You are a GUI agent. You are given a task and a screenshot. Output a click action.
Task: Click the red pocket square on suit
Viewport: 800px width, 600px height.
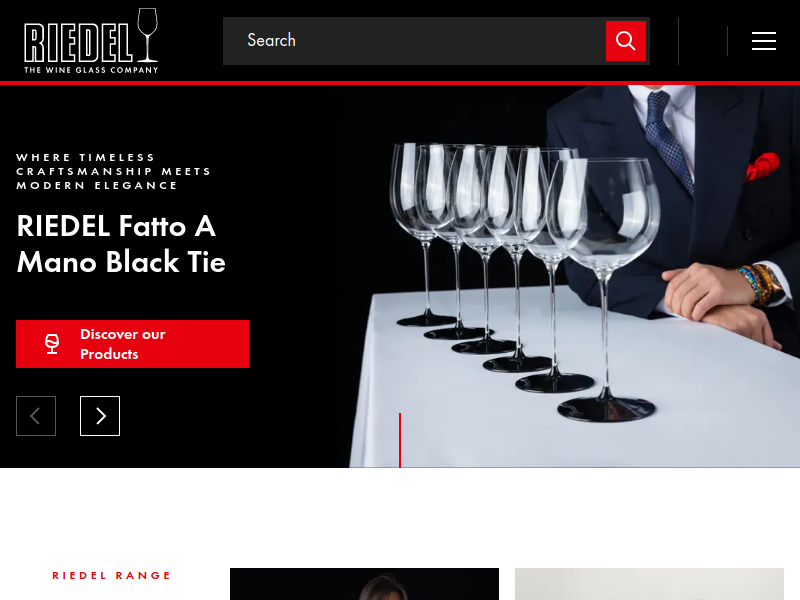click(763, 167)
